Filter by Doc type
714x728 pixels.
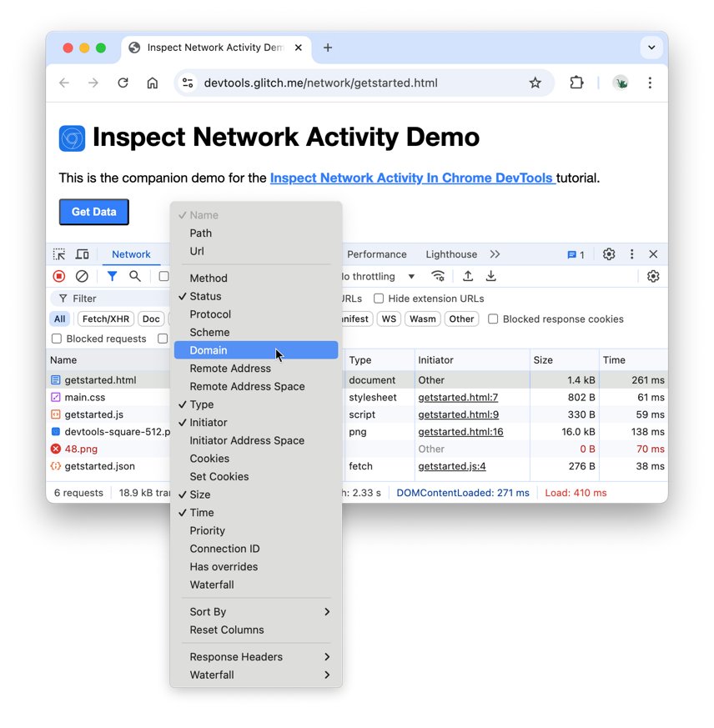151,319
